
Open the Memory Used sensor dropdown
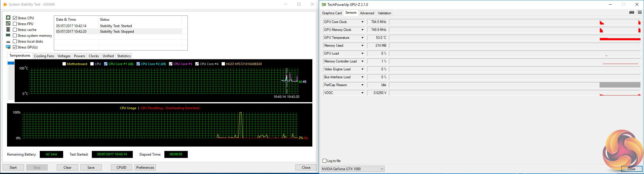click(362, 46)
